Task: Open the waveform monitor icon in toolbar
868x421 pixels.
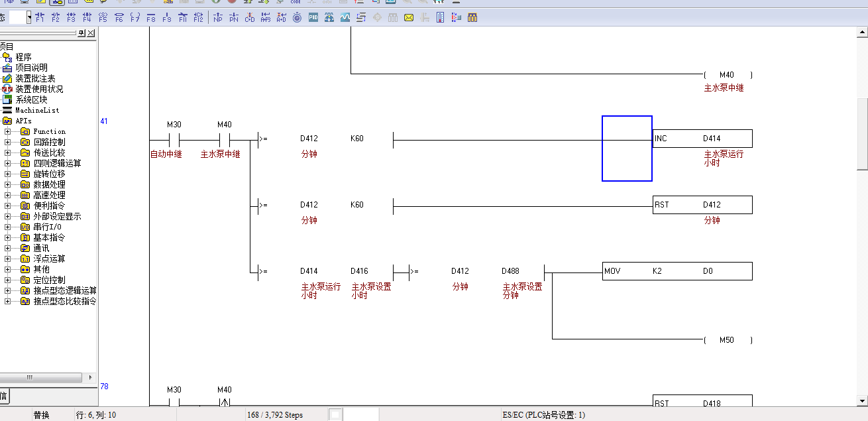Action: (345, 18)
